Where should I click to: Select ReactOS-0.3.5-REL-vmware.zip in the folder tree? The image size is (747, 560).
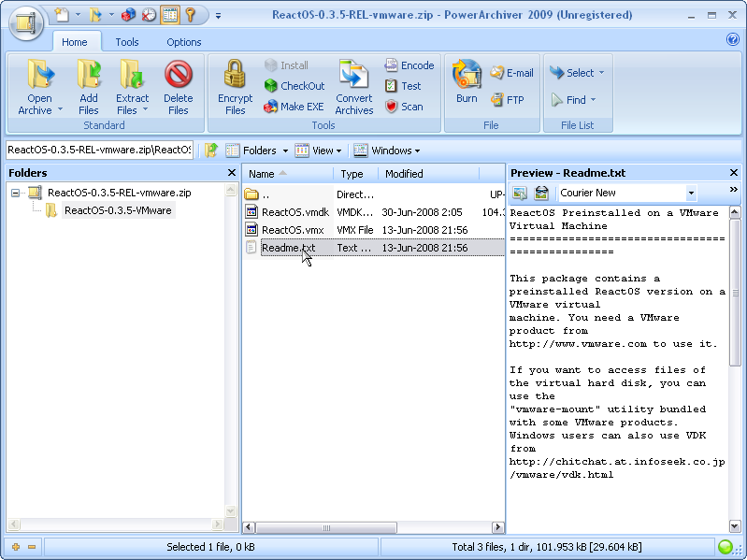(x=119, y=193)
